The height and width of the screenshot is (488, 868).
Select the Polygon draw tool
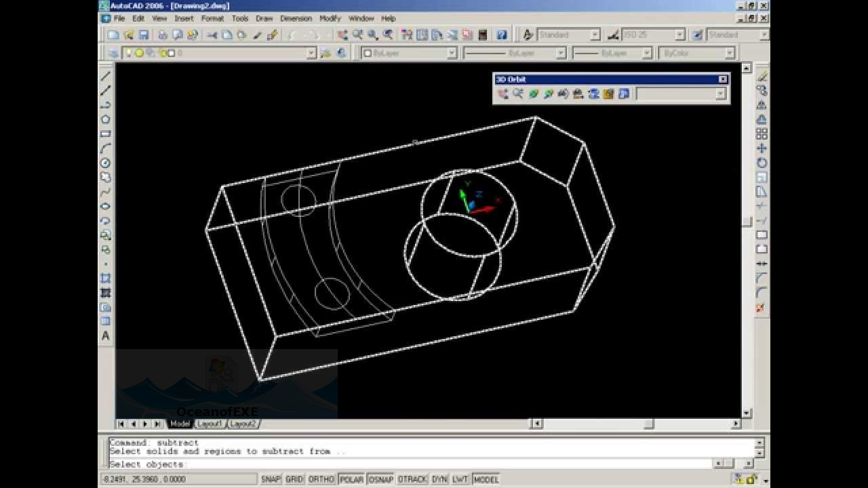[x=106, y=119]
